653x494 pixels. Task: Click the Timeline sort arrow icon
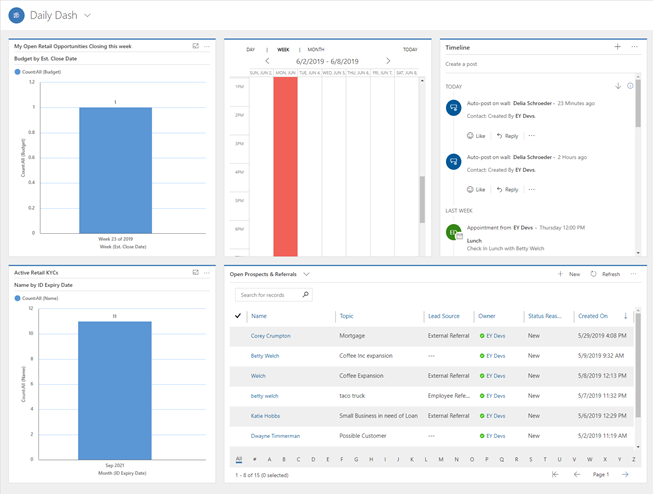click(618, 86)
